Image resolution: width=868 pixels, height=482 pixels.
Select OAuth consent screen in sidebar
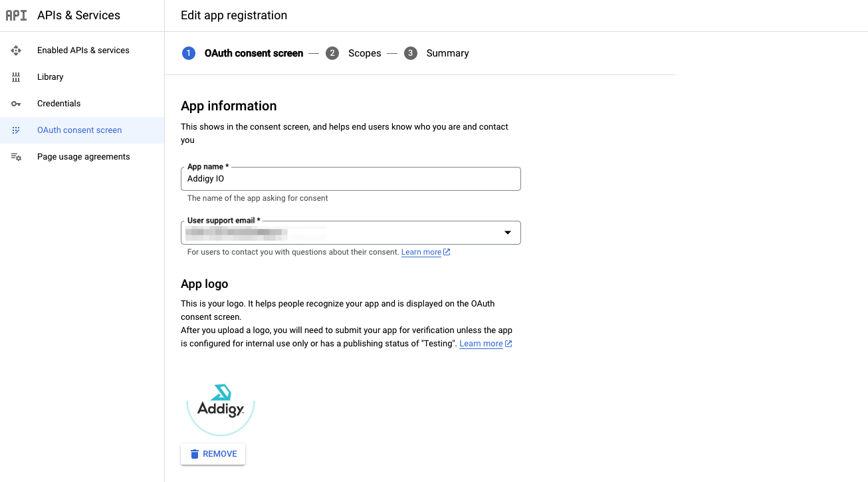click(x=82, y=130)
